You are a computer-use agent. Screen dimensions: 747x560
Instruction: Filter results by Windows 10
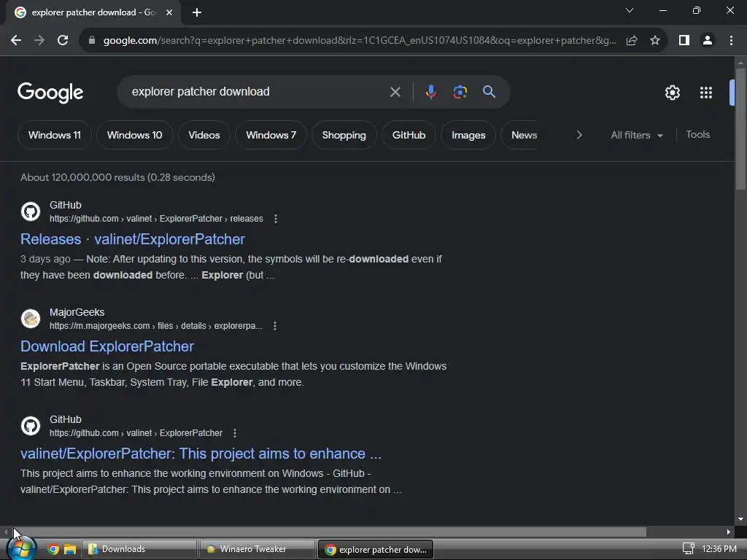(134, 135)
